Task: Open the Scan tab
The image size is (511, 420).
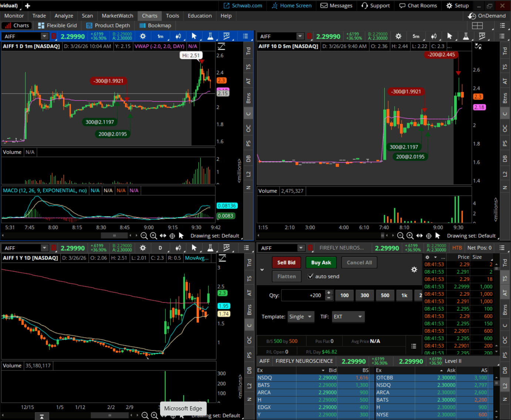Action: click(87, 16)
